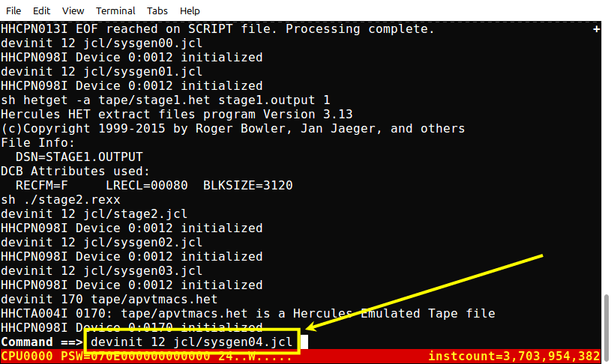Click the 'Hercules HET extract files program' line
Screen dimensions: 611x364
[176, 114]
